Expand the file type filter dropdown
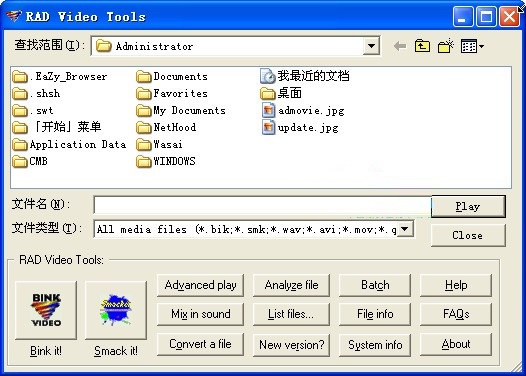The image size is (526, 376). tap(405, 229)
